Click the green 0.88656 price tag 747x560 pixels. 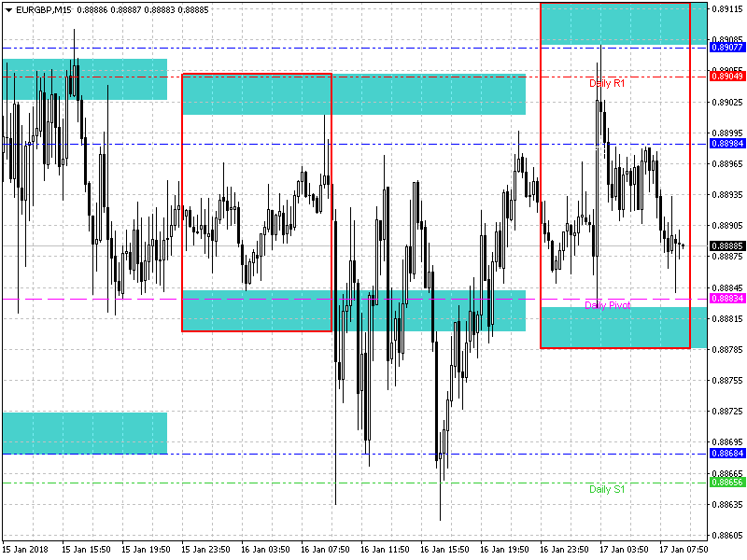click(726, 483)
